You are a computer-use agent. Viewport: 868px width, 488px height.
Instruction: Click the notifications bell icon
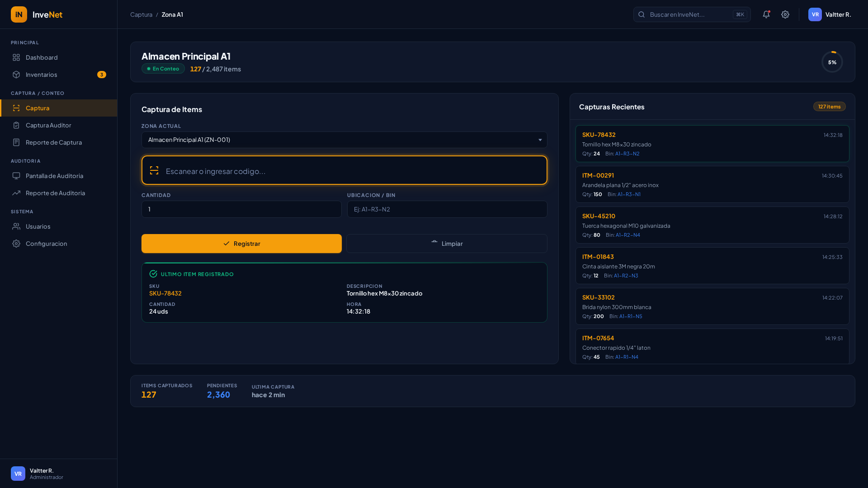tap(766, 14)
